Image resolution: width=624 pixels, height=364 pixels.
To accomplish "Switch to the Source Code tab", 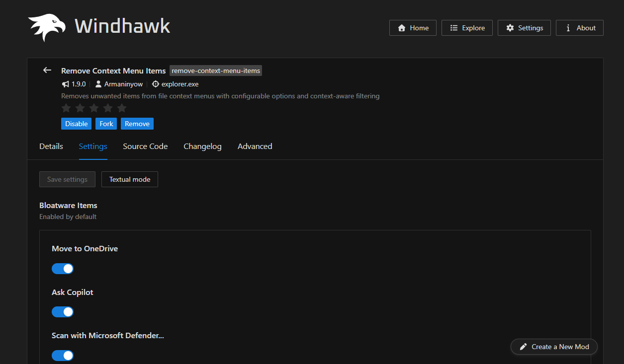I will click(x=145, y=146).
